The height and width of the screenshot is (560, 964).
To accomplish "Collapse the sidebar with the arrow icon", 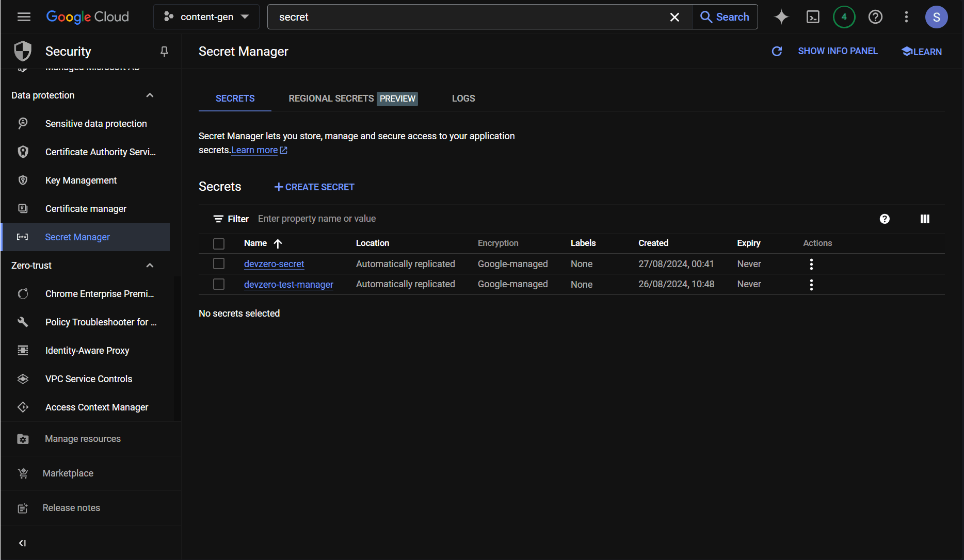I will [x=22, y=543].
